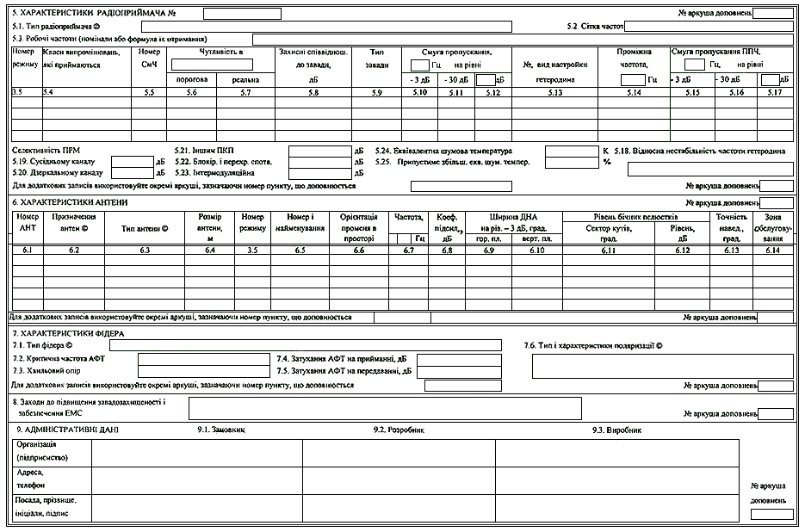Click the 7.6 polarization type and characteristics box

click(x=662, y=366)
